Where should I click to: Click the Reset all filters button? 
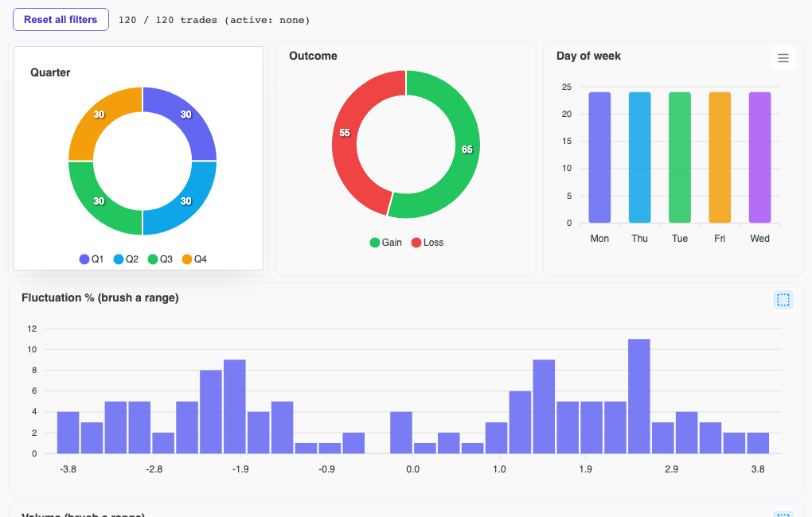click(61, 20)
